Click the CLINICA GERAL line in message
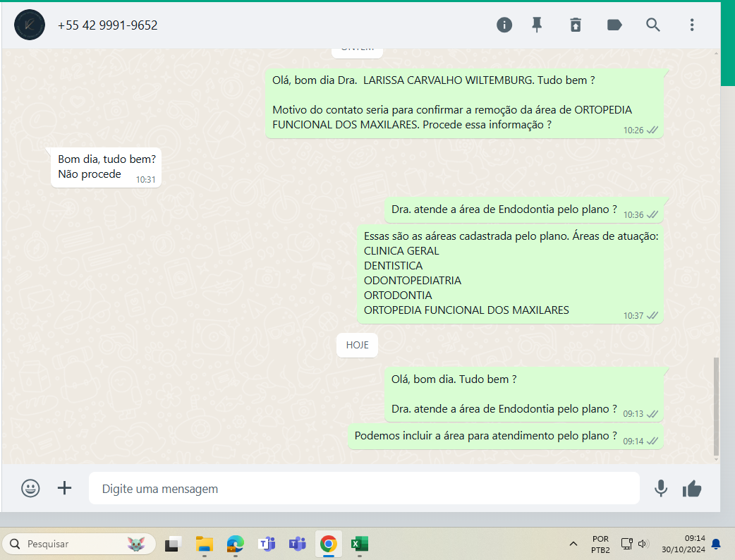The image size is (735, 560). [x=401, y=250]
